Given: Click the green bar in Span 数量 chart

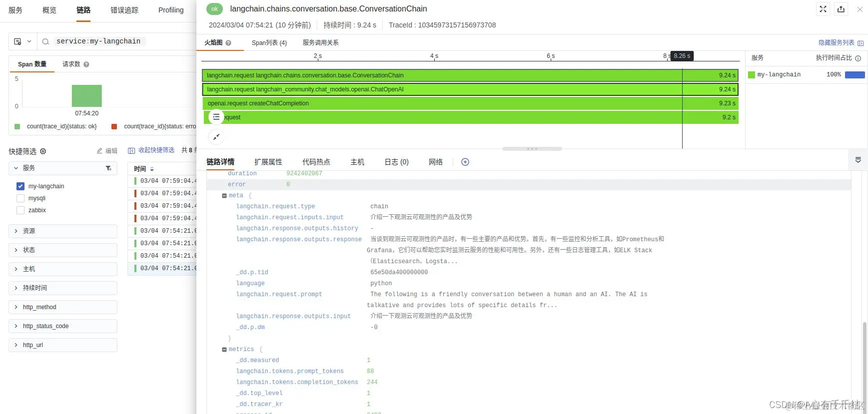Looking at the screenshot, I should coord(87,96).
